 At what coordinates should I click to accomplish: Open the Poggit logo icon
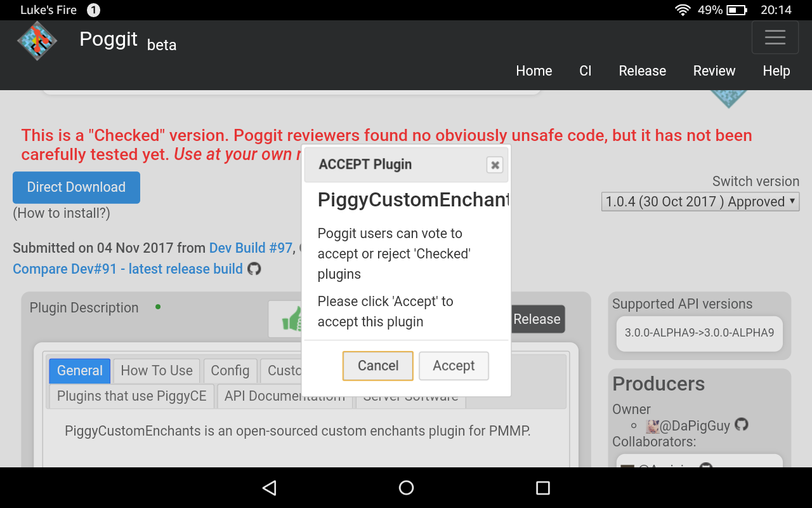[x=37, y=41]
